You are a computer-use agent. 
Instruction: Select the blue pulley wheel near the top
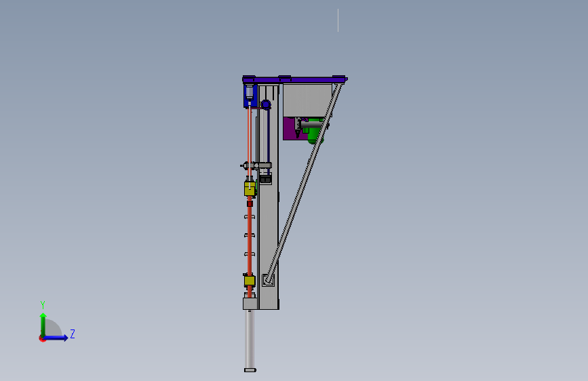click(266, 104)
